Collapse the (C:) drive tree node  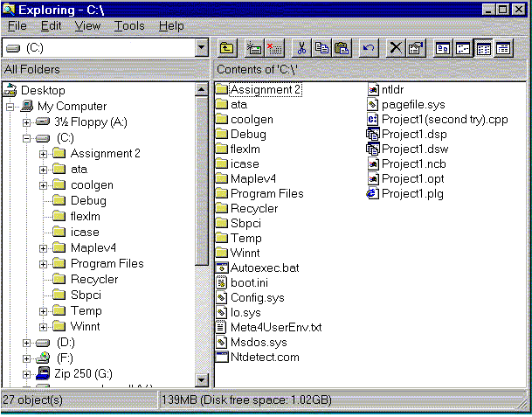tap(26, 138)
